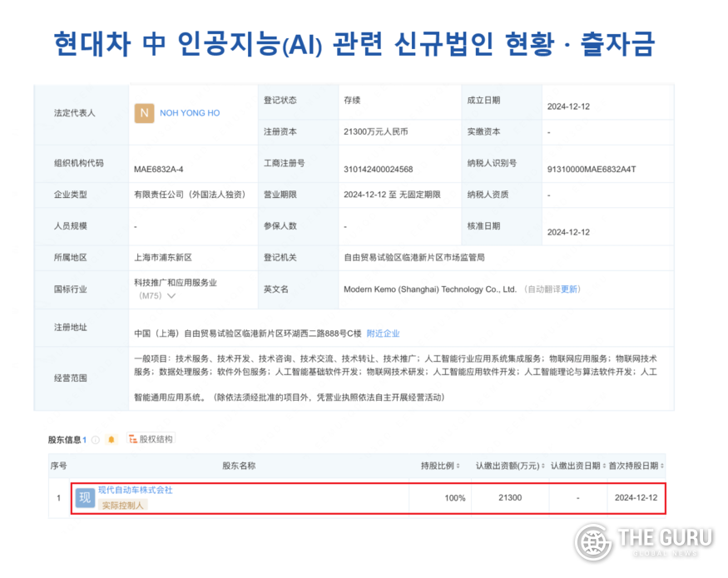Image resolution: width=728 pixels, height=578 pixels.
Task: Select the 核准日期 value 2024-12-12
Action: 569,232
